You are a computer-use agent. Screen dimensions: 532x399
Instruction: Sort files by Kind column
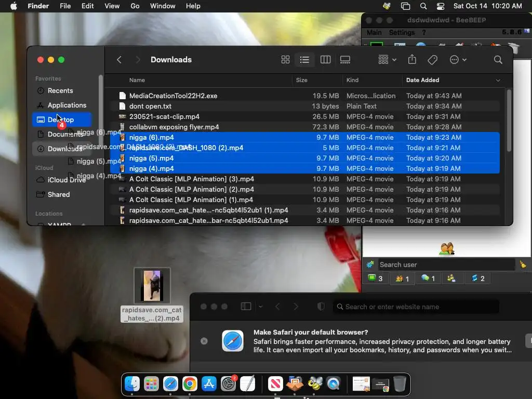coord(352,80)
